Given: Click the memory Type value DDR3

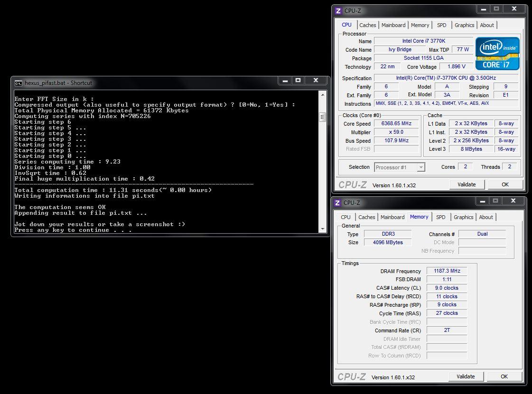Looking at the screenshot, I should pos(388,234).
